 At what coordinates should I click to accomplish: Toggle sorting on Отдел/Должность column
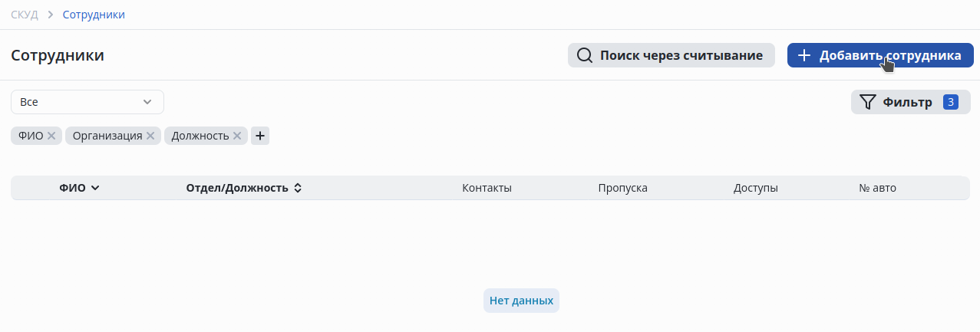pos(298,188)
